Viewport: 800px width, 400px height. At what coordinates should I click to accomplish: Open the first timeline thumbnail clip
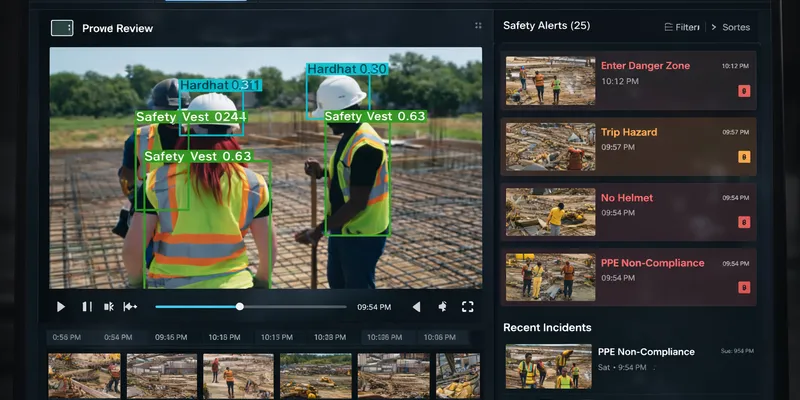click(x=84, y=376)
